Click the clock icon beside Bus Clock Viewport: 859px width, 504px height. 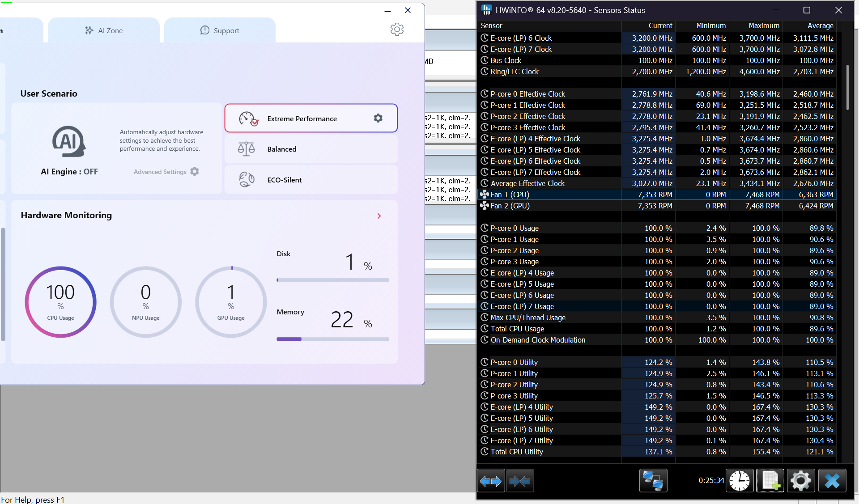pos(485,60)
